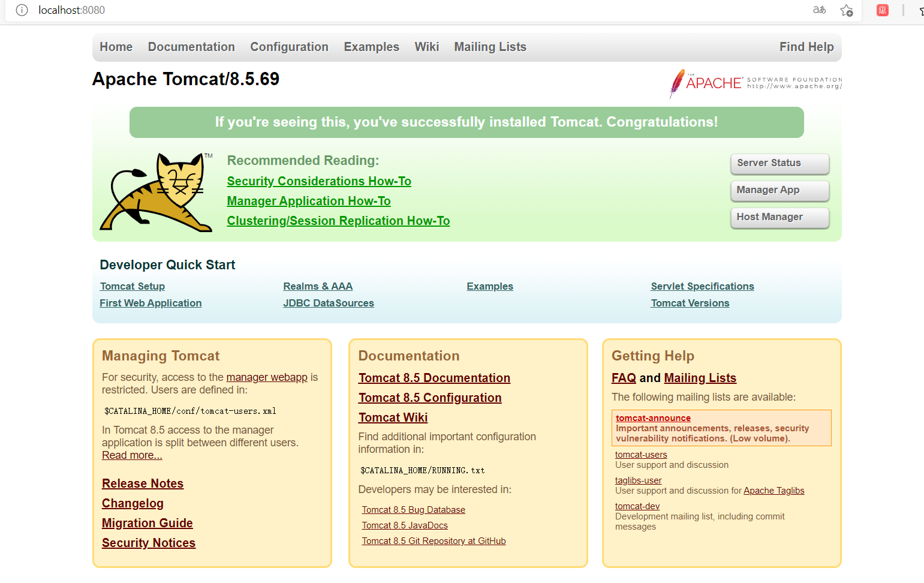The image size is (924, 583).
Task: Click the green Congratulations banner text
Action: tap(466, 122)
